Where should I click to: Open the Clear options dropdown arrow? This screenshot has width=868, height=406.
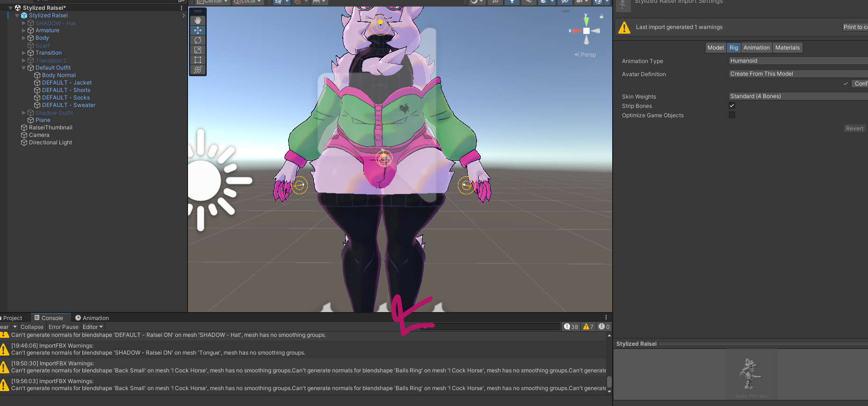click(x=15, y=327)
